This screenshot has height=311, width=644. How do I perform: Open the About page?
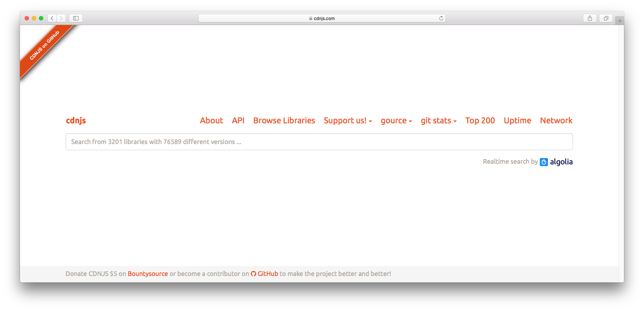211,120
